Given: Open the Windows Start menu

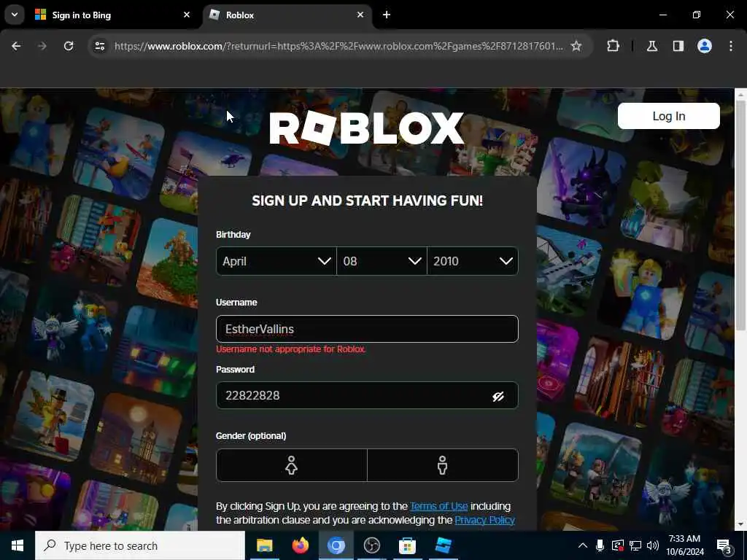Looking at the screenshot, I should (18, 545).
